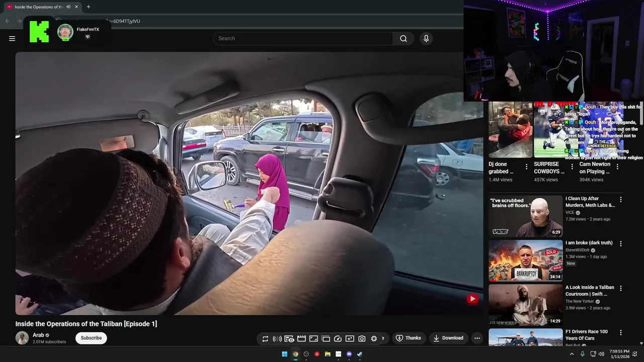
Task: Click SteveWillDoIt channel name
Action: tap(578, 250)
